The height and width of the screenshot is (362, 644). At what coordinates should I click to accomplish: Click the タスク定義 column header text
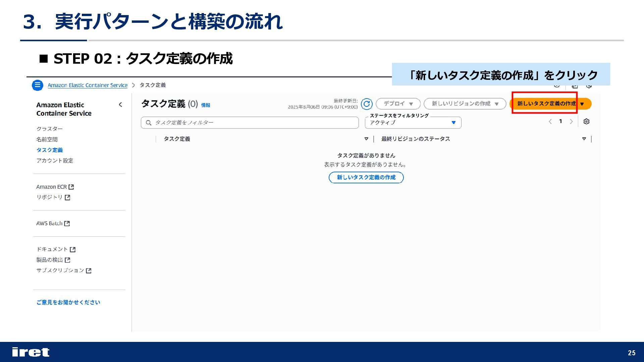coord(177,139)
